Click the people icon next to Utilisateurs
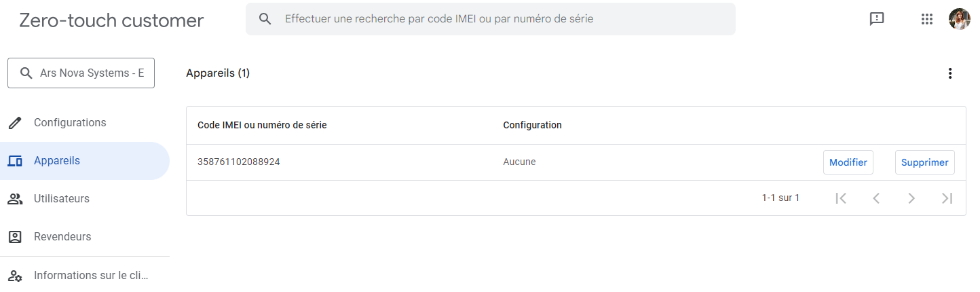980x292 pixels. coord(15,199)
